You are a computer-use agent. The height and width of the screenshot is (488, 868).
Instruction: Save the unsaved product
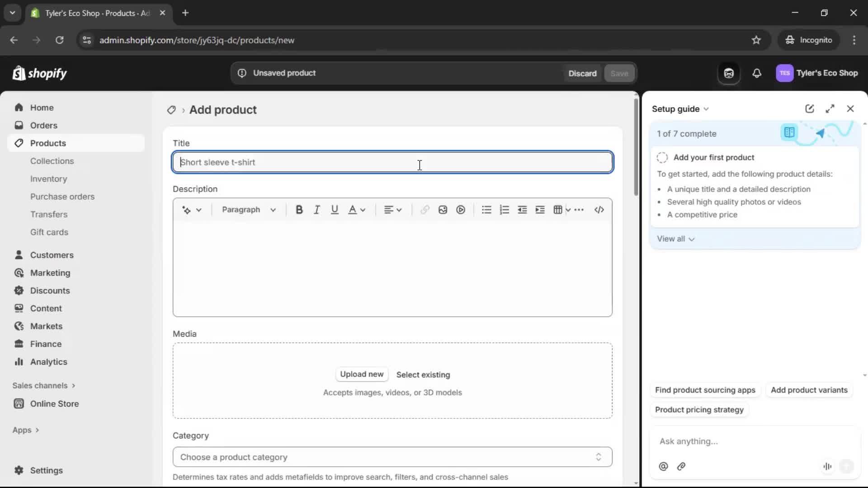pos(619,73)
